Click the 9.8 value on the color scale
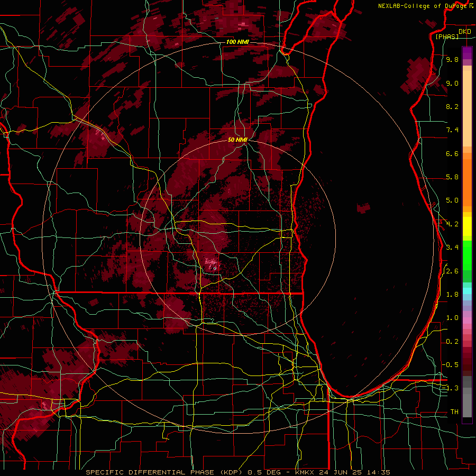Viewport: 476px width, 476px height. tap(452, 60)
